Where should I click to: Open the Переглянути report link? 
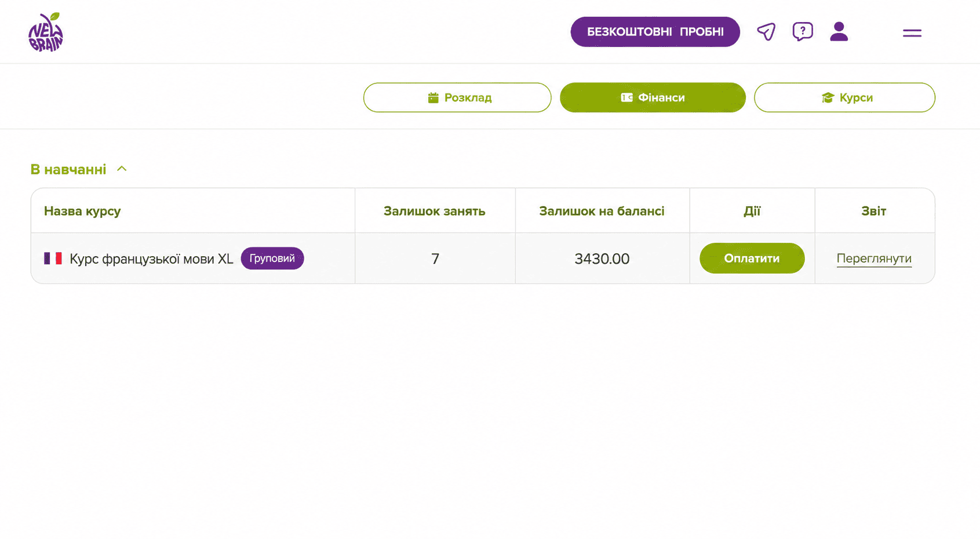(874, 258)
